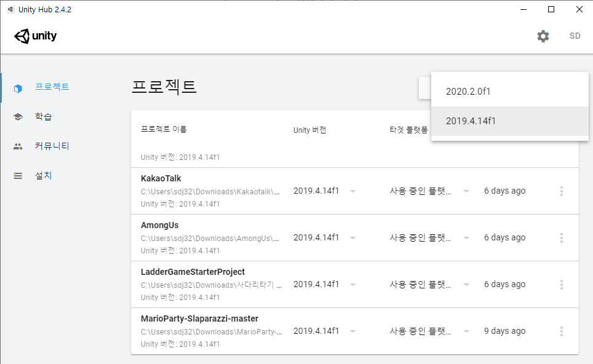Expand the KakaoTalk target platform dropdown
This screenshot has height=364, width=593.
(x=466, y=191)
